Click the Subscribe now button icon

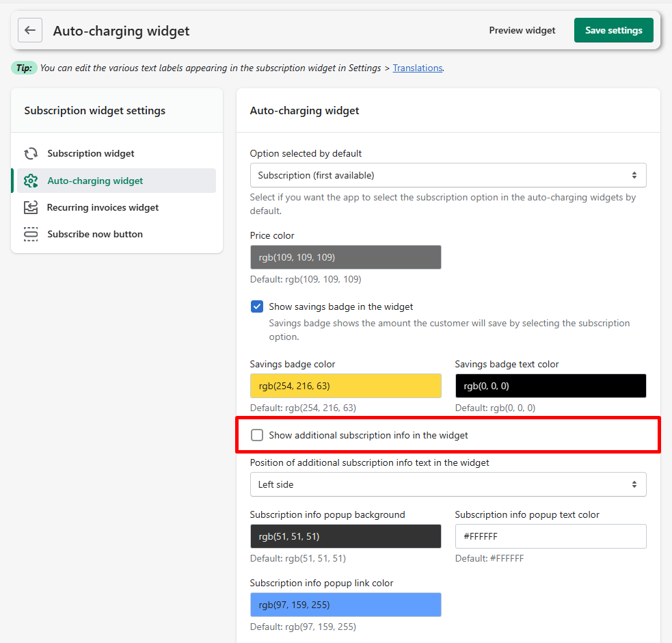coord(31,234)
